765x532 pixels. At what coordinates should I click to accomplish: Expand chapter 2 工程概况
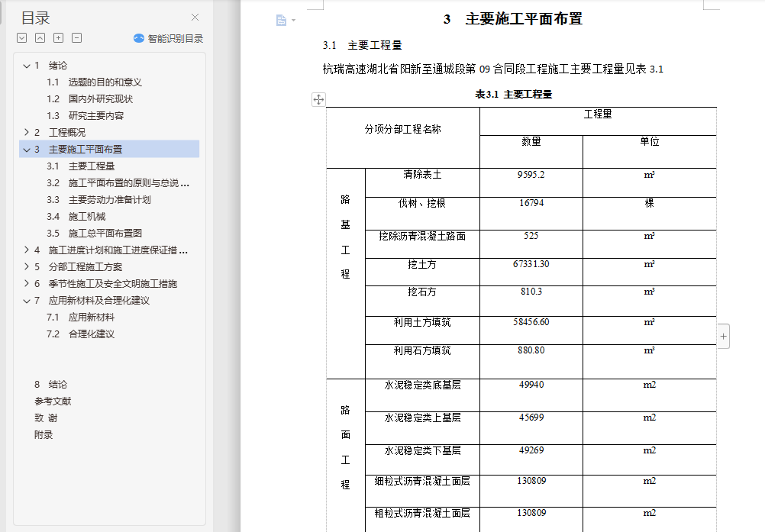click(x=27, y=132)
